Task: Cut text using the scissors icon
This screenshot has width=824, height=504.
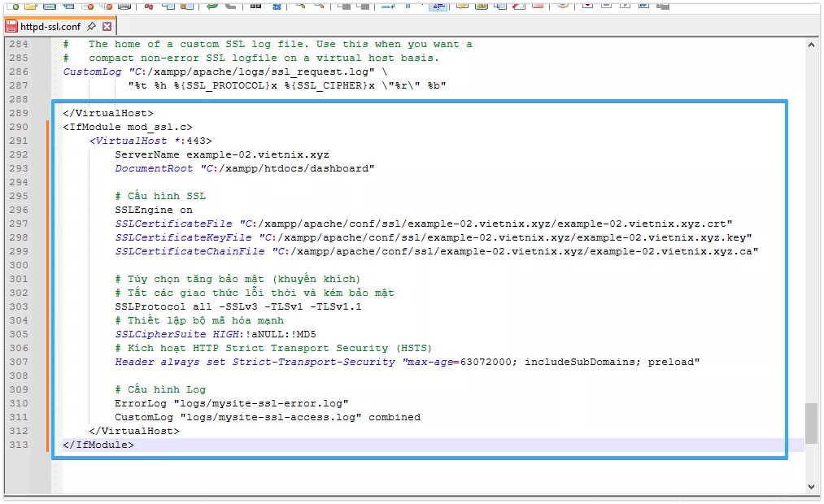Action: (x=148, y=7)
